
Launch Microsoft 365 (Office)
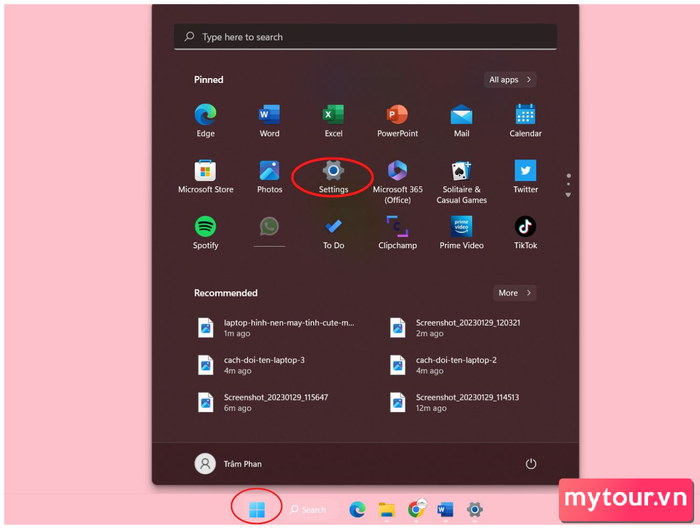(397, 181)
